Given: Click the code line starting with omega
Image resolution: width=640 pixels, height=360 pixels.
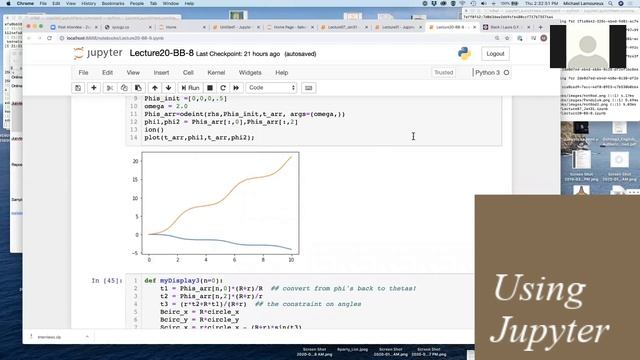Looking at the screenshot, I should tap(166, 106).
